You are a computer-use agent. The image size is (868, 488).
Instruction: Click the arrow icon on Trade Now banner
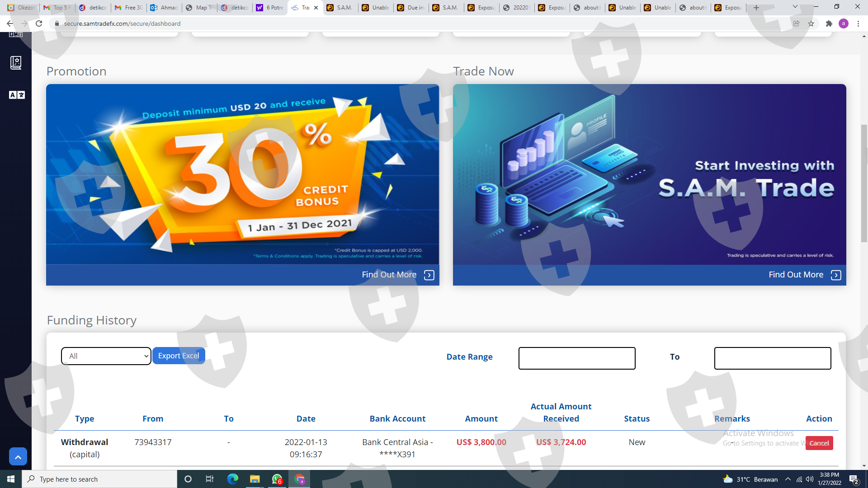(836, 275)
